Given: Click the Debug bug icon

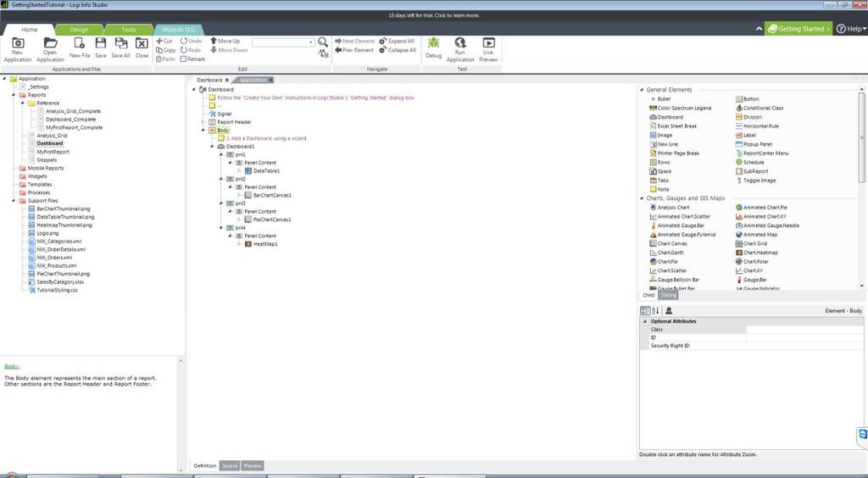Looking at the screenshot, I should 433,43.
